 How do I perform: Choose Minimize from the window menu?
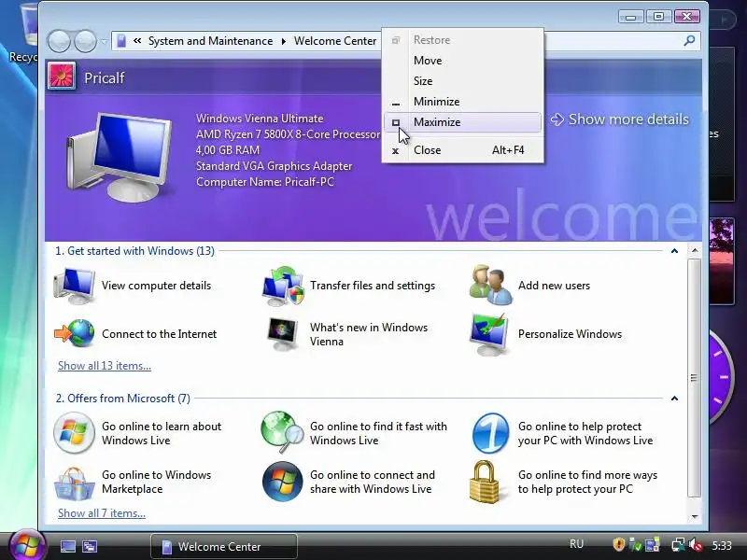pos(462,102)
